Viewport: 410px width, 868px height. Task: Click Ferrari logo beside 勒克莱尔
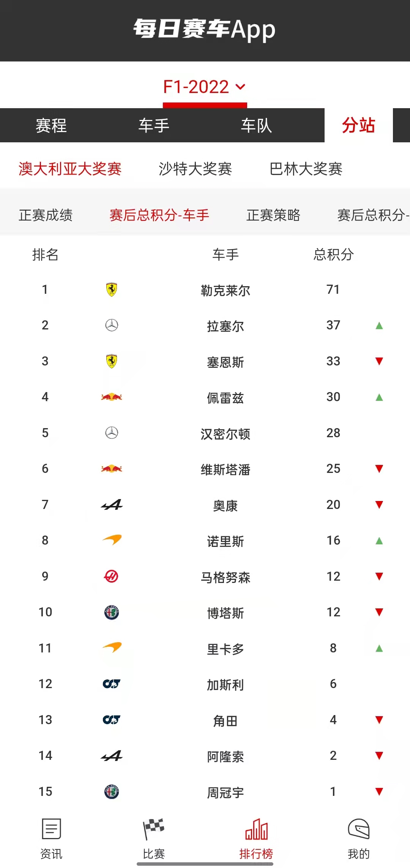(112, 290)
